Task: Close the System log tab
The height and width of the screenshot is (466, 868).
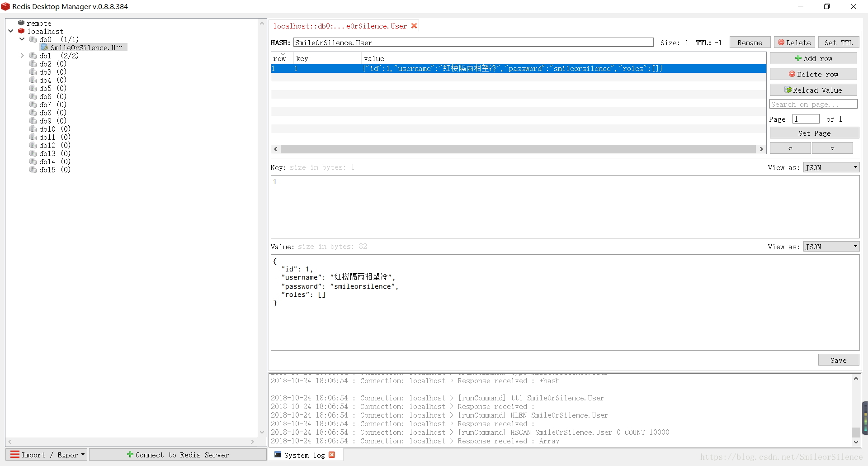Action: (x=332, y=455)
